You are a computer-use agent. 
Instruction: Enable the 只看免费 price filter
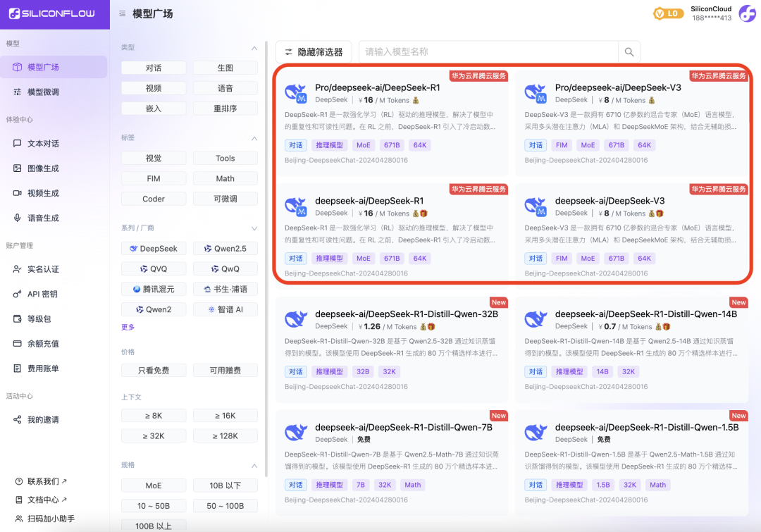coord(154,370)
